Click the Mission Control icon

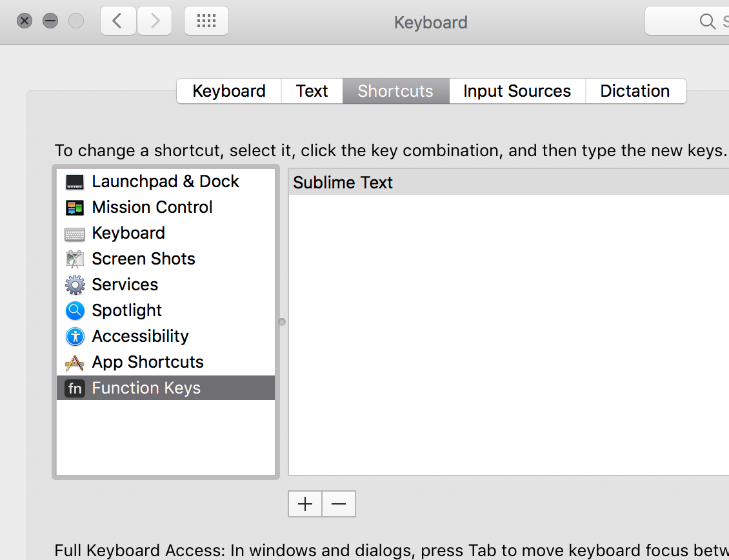(75, 208)
